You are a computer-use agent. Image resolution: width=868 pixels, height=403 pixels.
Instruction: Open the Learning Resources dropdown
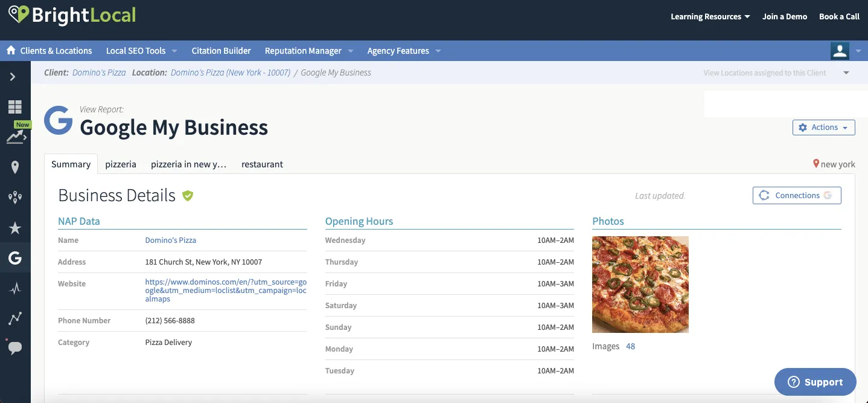coord(710,16)
